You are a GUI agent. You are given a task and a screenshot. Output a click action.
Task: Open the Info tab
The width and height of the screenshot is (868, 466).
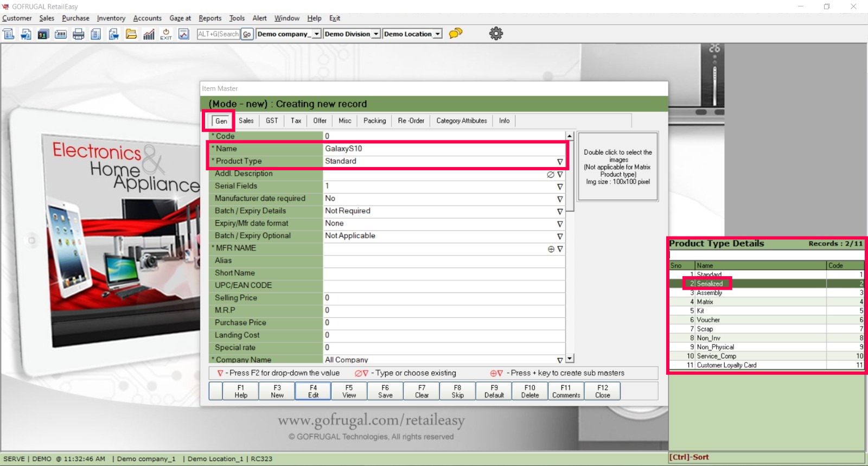coord(505,120)
